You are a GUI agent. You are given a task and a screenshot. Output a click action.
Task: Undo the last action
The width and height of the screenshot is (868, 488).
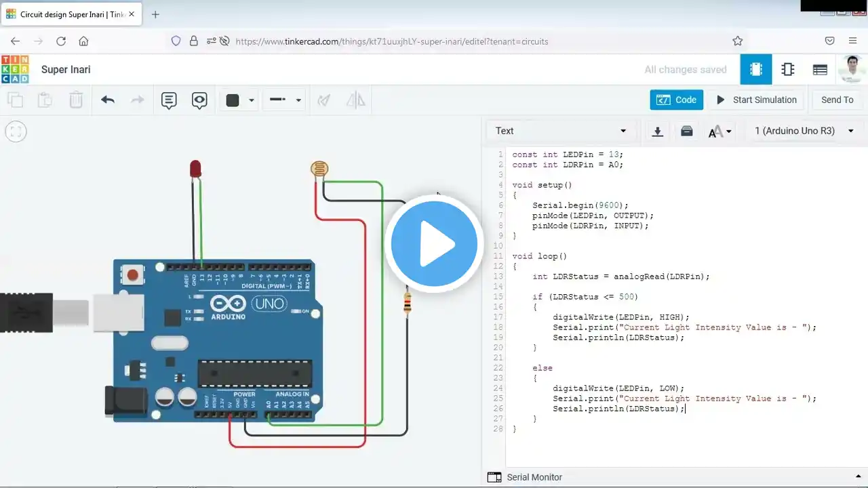108,100
